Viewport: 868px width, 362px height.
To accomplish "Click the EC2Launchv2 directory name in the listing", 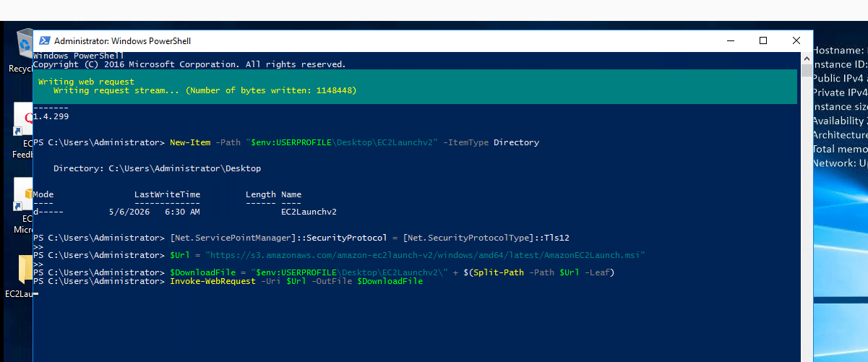I will point(309,212).
